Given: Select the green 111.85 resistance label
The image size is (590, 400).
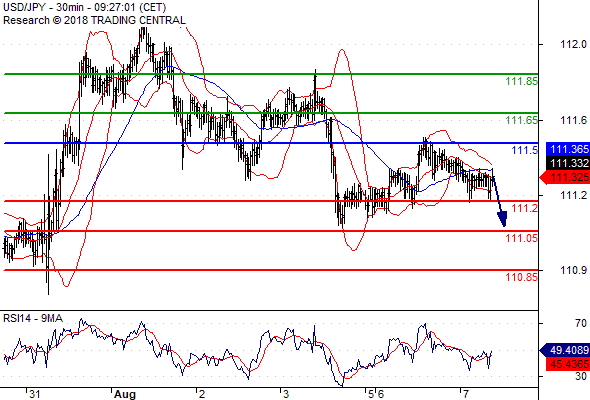Looking at the screenshot, I should (521, 81).
